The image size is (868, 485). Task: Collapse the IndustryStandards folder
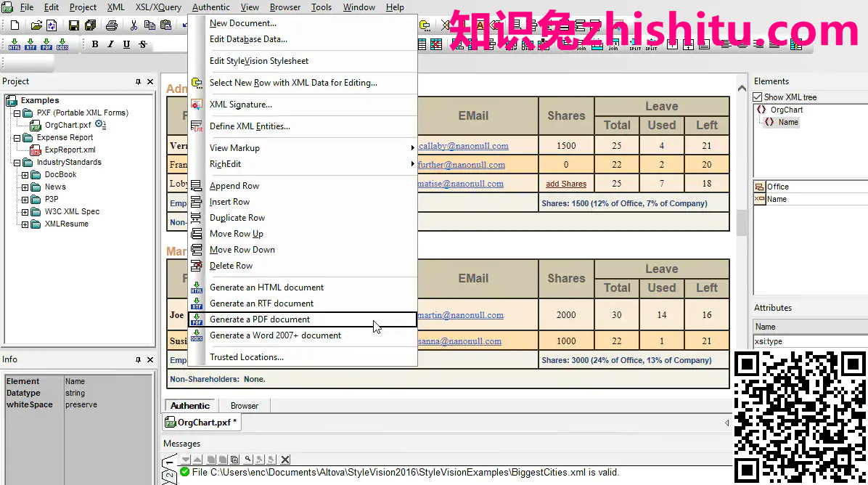tap(17, 163)
